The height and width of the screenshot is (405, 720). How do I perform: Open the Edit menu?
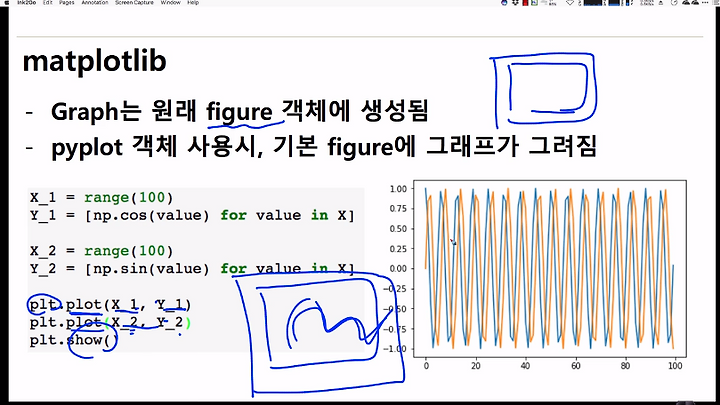[48, 2]
